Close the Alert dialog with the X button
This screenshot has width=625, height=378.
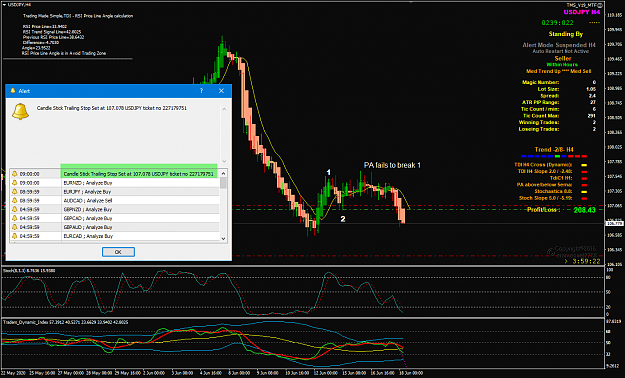(221, 91)
